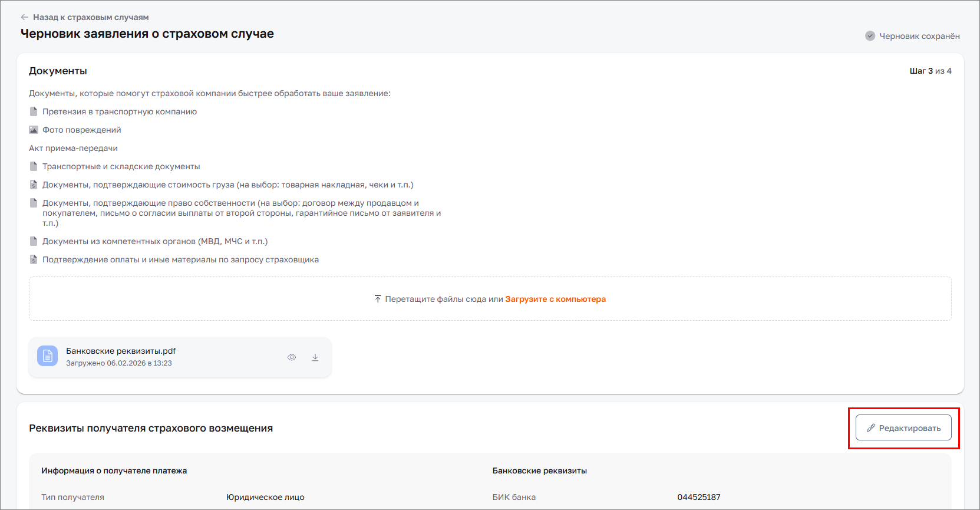Screen dimensions: 980x510
Task: Click the green 'Черновик сохранён' check icon
Action: pos(870,36)
